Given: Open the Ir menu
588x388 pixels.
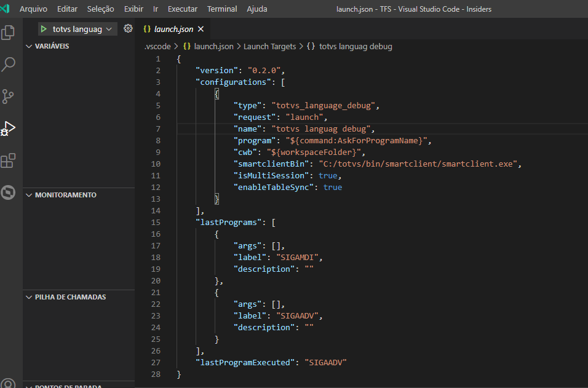Looking at the screenshot, I should (x=155, y=9).
